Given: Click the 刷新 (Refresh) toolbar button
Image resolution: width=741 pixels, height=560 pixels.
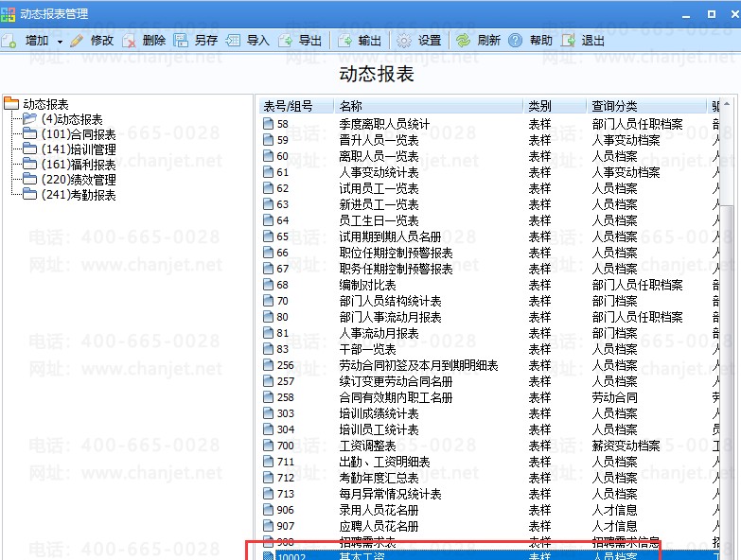Looking at the screenshot, I should (464, 41).
